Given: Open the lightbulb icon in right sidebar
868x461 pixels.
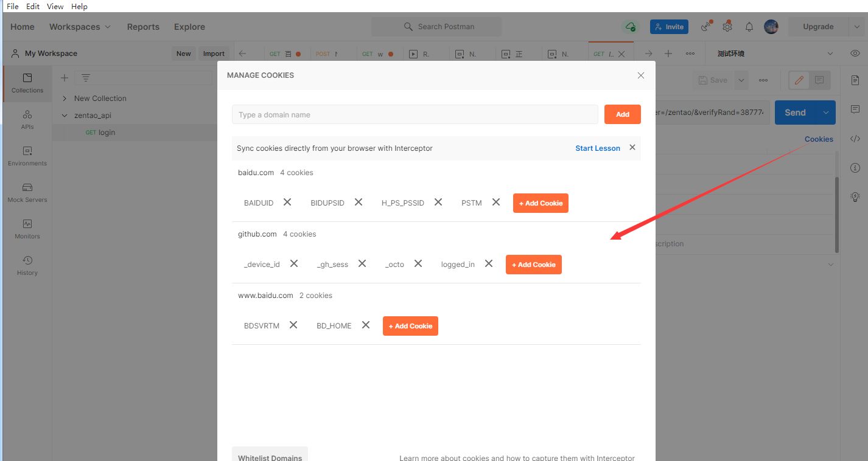Looking at the screenshot, I should pos(855,196).
